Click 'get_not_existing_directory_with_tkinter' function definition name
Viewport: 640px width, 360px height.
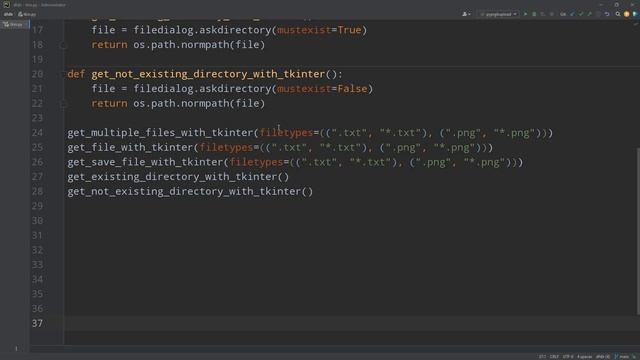(208, 74)
